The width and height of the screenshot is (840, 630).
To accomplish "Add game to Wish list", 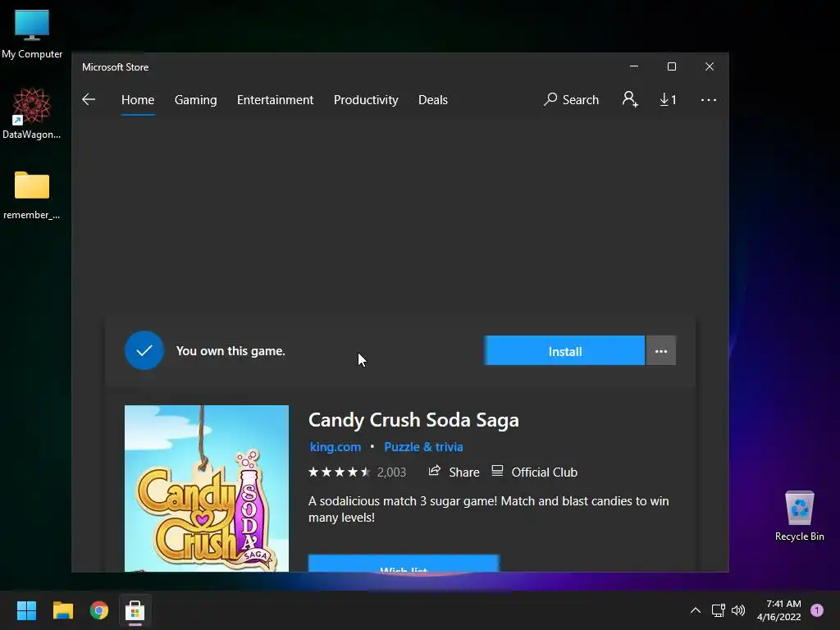I will (404, 564).
